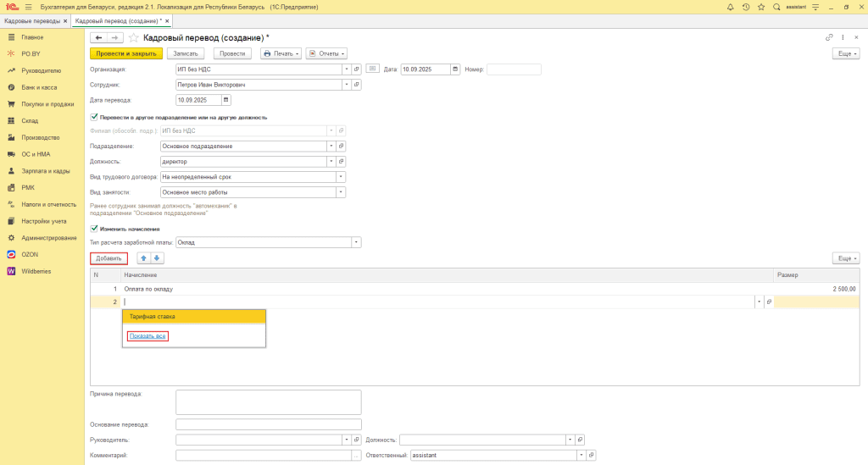Viewport: 868px width, 465px height.
Task: Copy link to this document icon
Action: click(x=829, y=37)
